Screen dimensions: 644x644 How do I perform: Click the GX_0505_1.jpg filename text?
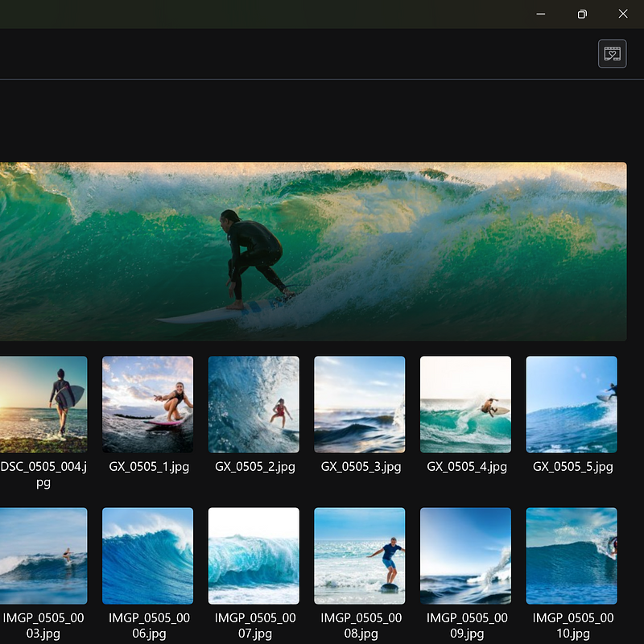pos(149,467)
